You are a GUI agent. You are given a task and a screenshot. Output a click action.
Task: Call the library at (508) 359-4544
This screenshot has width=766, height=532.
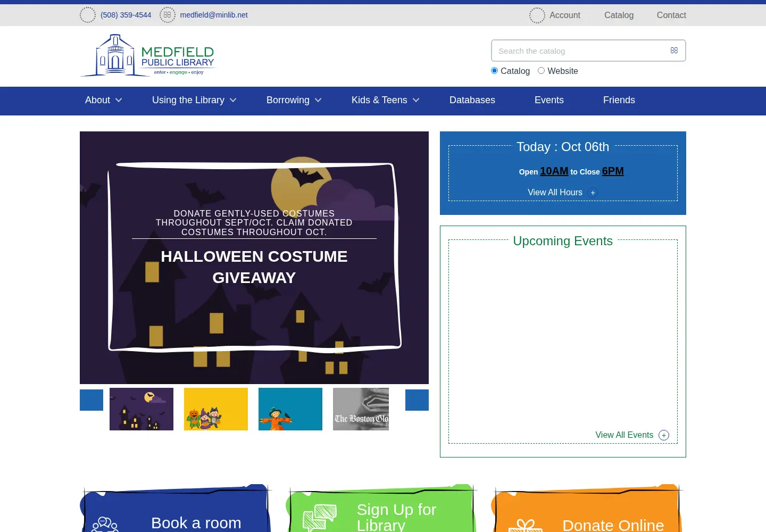click(x=126, y=15)
